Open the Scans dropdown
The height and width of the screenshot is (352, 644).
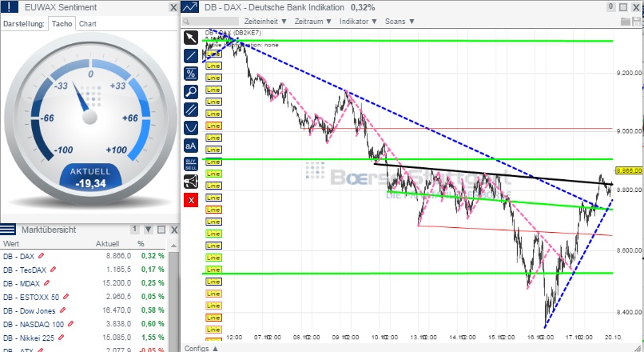400,22
